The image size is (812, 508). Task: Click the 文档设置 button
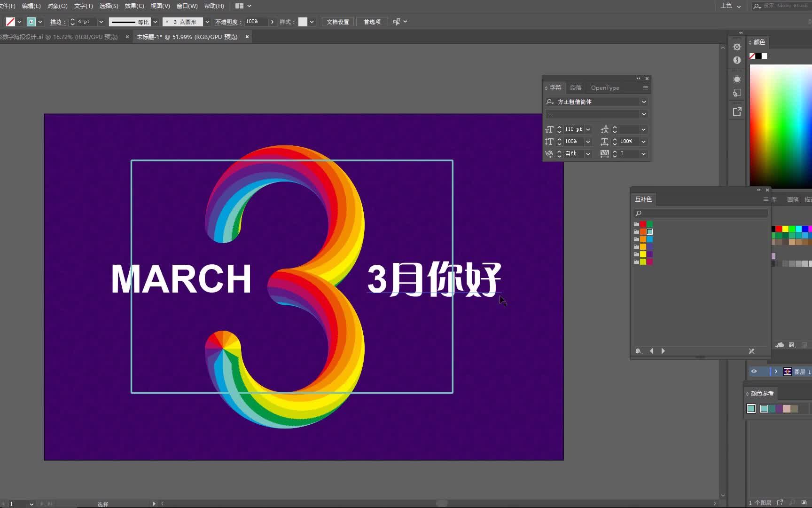[337, 21]
